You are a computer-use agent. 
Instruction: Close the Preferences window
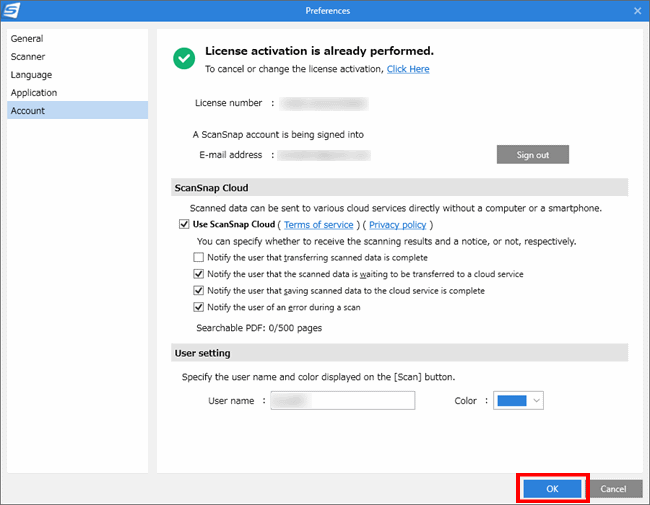click(637, 11)
